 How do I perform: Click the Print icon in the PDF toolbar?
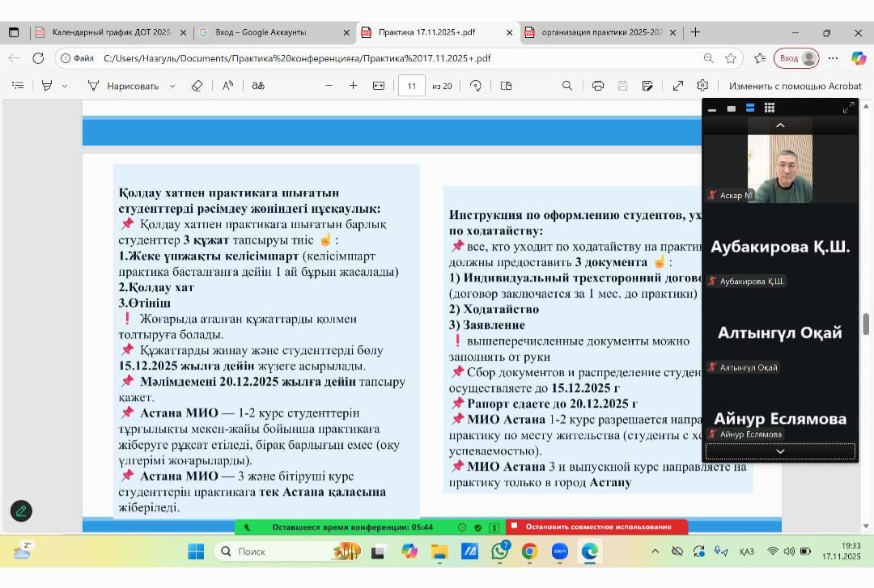598,86
